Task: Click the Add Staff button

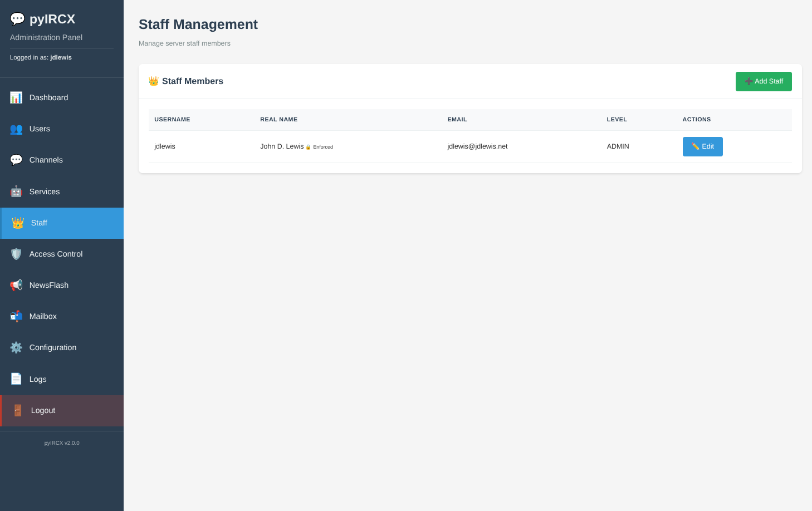Action: [x=764, y=81]
